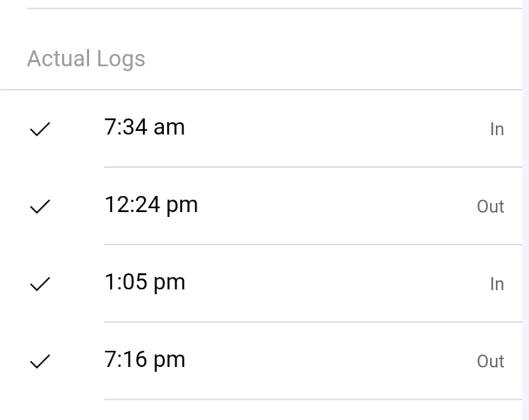Select the 12:24 pm log time
The image size is (529, 420).
(151, 205)
